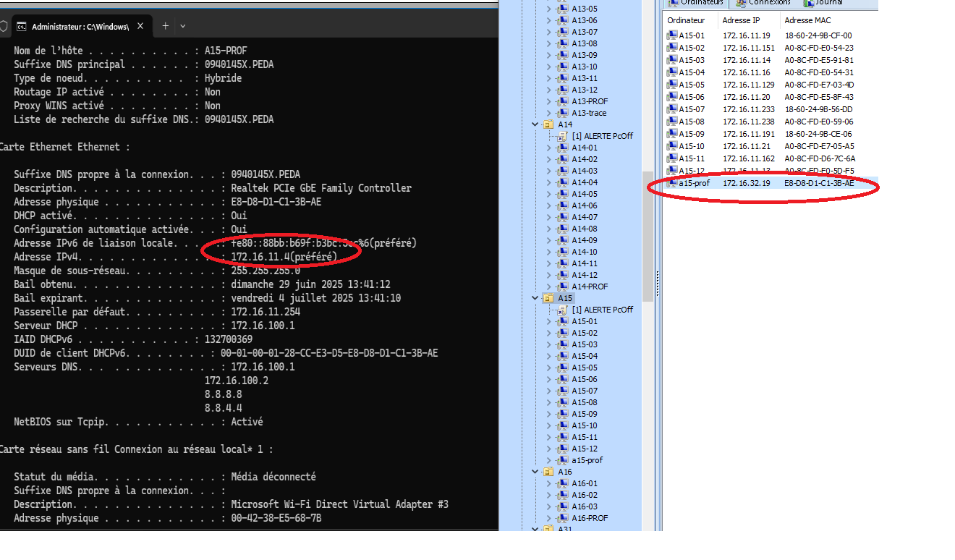Screen dimensions: 955x560
Task: Collapse the A14 folder in the tree
Action: click(x=536, y=124)
